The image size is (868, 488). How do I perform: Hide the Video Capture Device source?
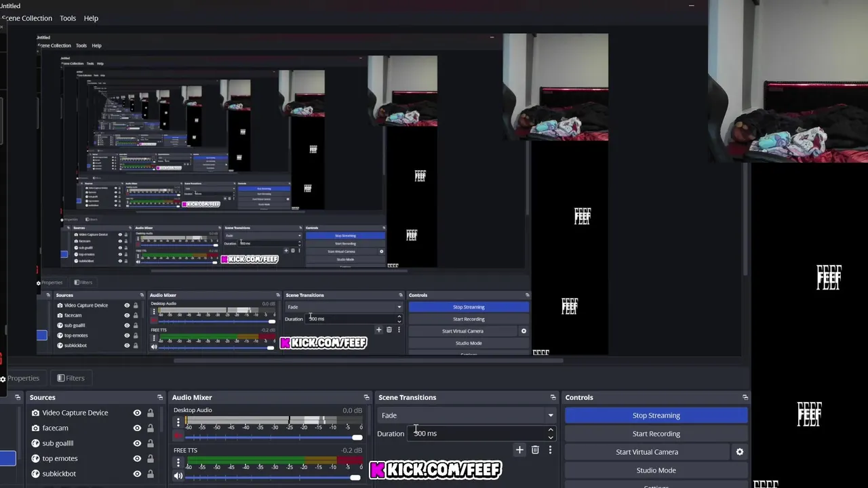pyautogui.click(x=137, y=413)
